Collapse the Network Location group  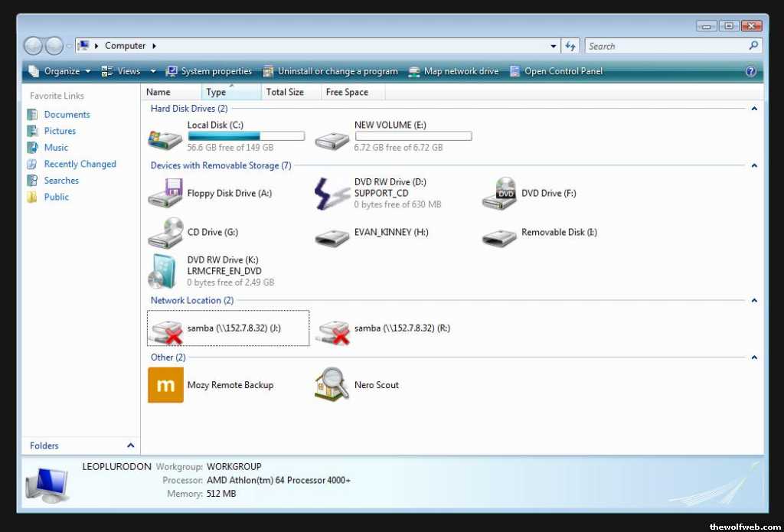(754, 301)
